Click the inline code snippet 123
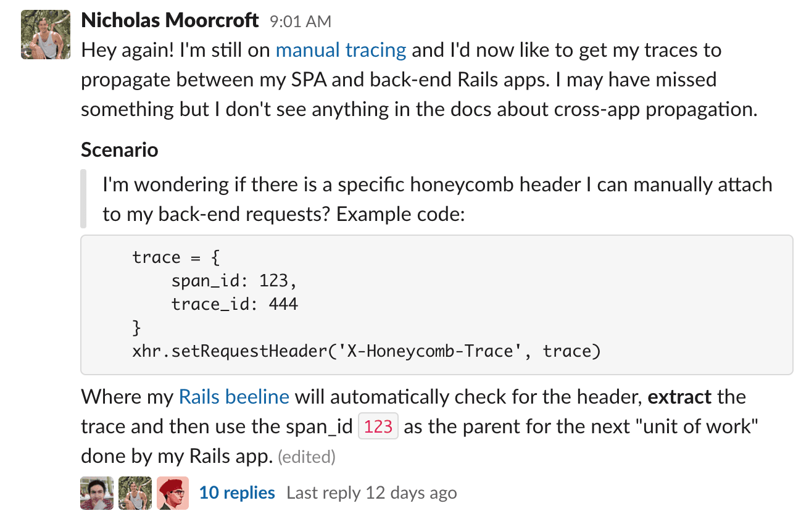801x532 pixels. click(x=378, y=426)
